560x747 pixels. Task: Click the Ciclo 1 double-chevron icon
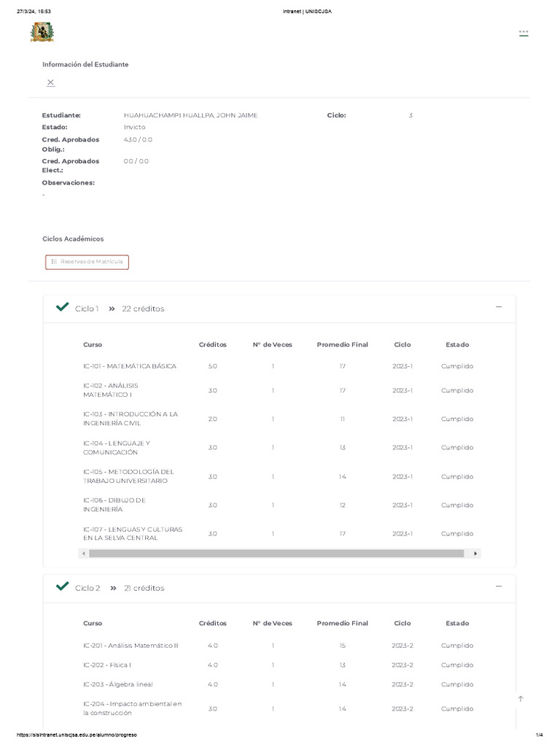point(112,309)
